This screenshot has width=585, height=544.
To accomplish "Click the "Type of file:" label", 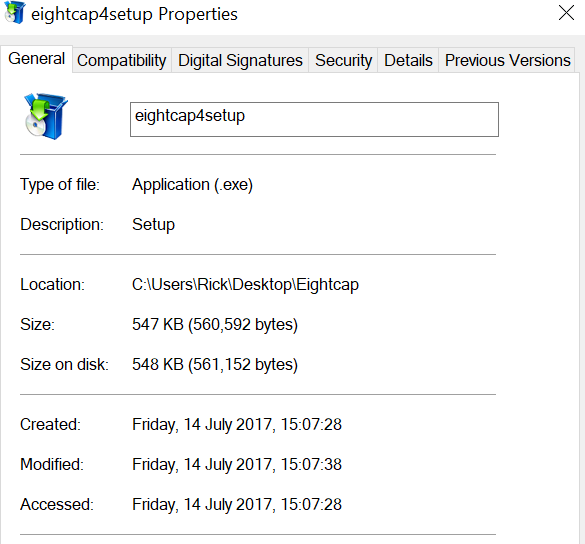I will coord(60,185).
